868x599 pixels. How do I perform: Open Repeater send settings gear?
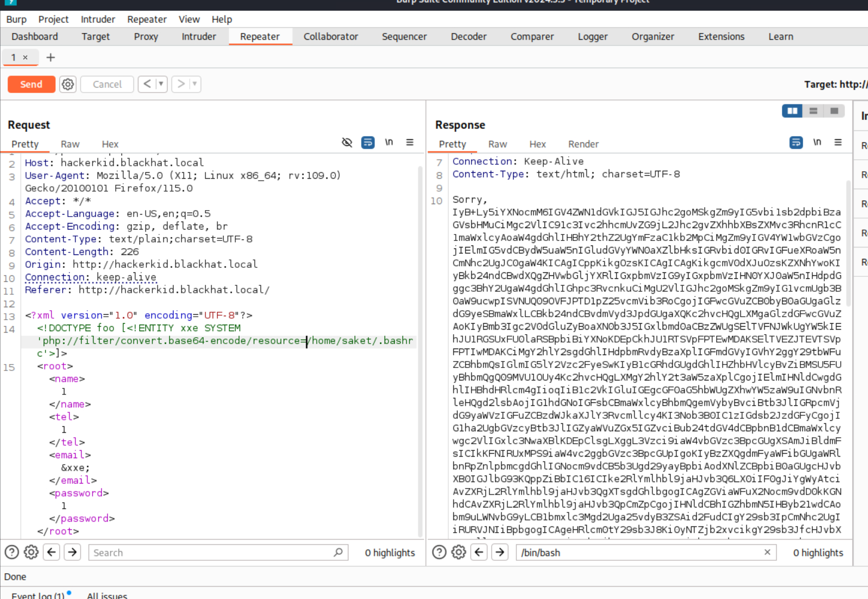pyautogui.click(x=68, y=84)
